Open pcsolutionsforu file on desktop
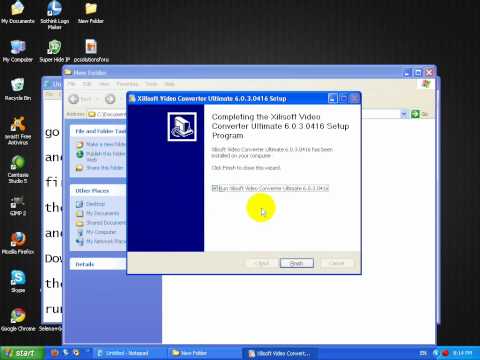This screenshot has height=360, width=480. click(x=91, y=52)
